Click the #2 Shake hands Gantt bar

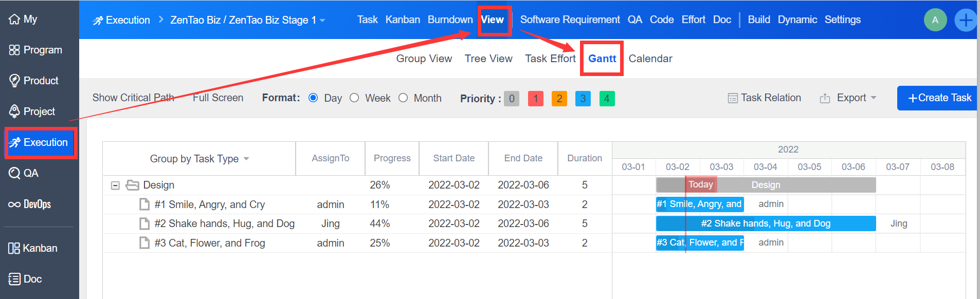point(766,223)
